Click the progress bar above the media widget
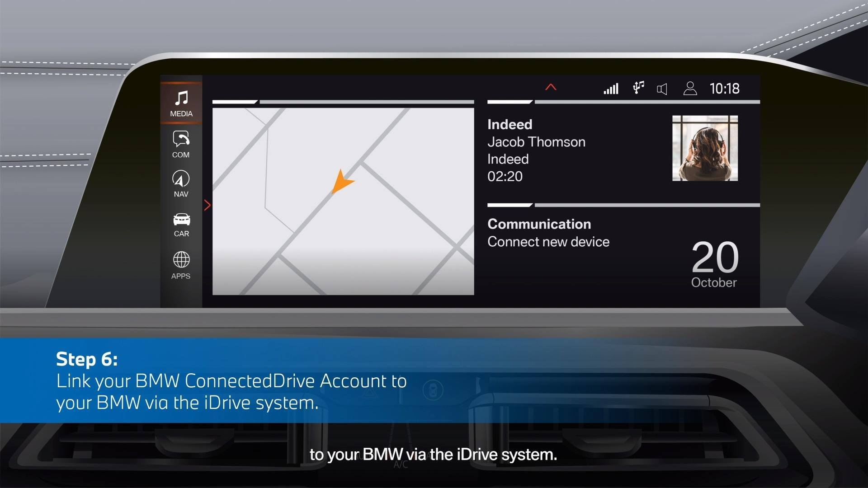Viewport: 868px width, 488px height. [x=623, y=102]
